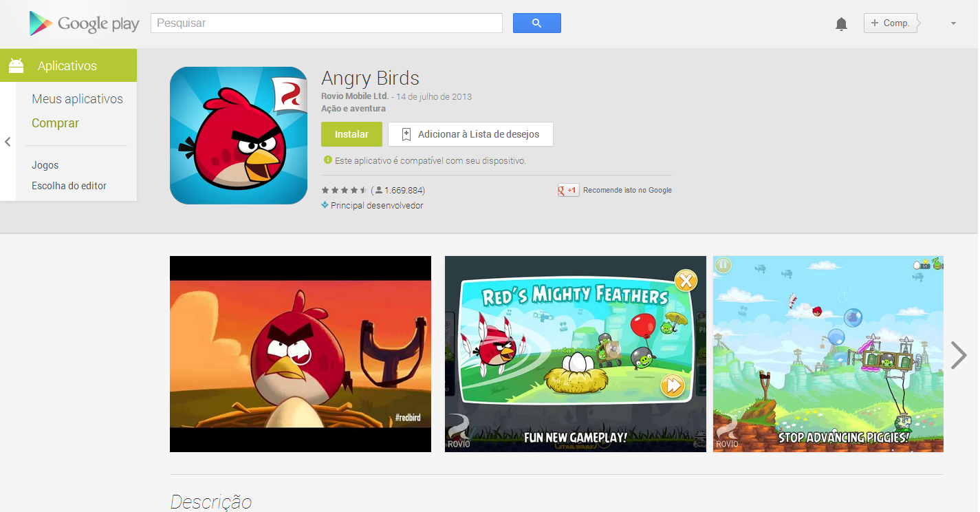The image size is (980, 512).
Task: Select Meus aplicativos in the sidebar
Action: point(77,99)
